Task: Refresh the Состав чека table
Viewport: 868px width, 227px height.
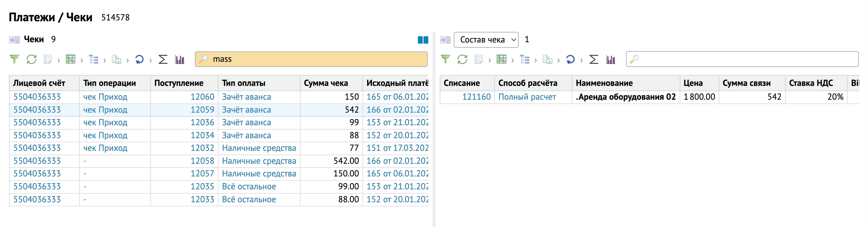Action: tap(462, 59)
